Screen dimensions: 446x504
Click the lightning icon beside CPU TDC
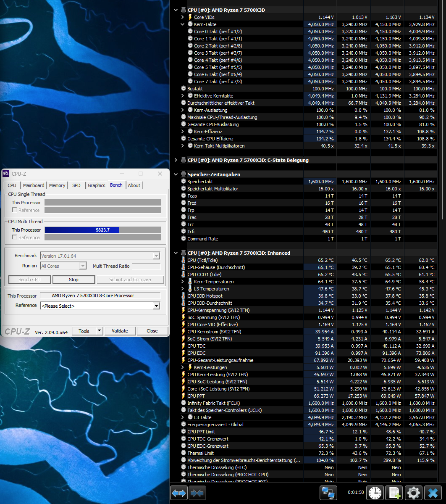point(184,346)
